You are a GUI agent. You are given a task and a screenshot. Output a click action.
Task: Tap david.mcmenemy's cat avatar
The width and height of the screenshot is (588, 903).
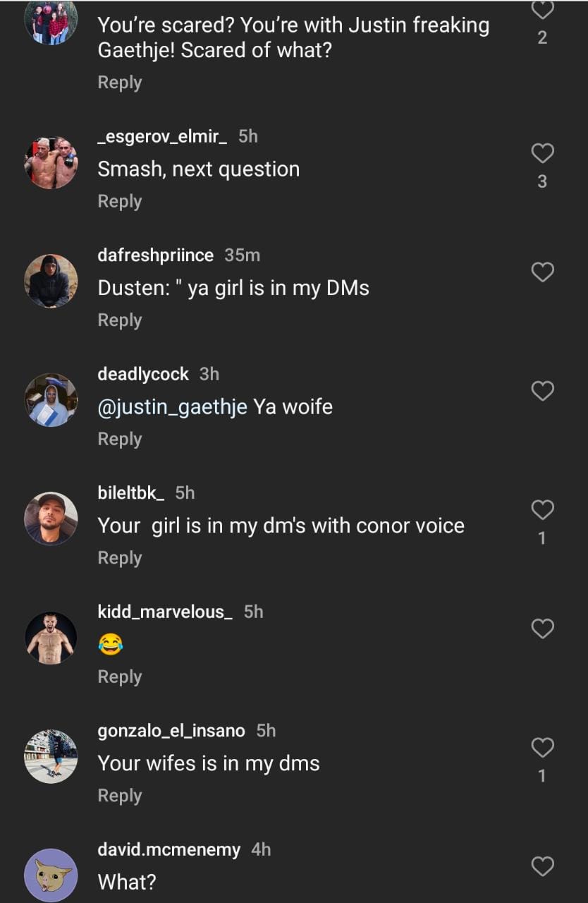[x=51, y=875]
